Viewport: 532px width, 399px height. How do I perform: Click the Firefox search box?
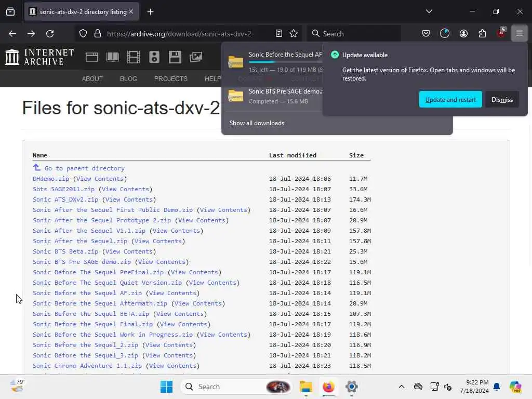354,34
